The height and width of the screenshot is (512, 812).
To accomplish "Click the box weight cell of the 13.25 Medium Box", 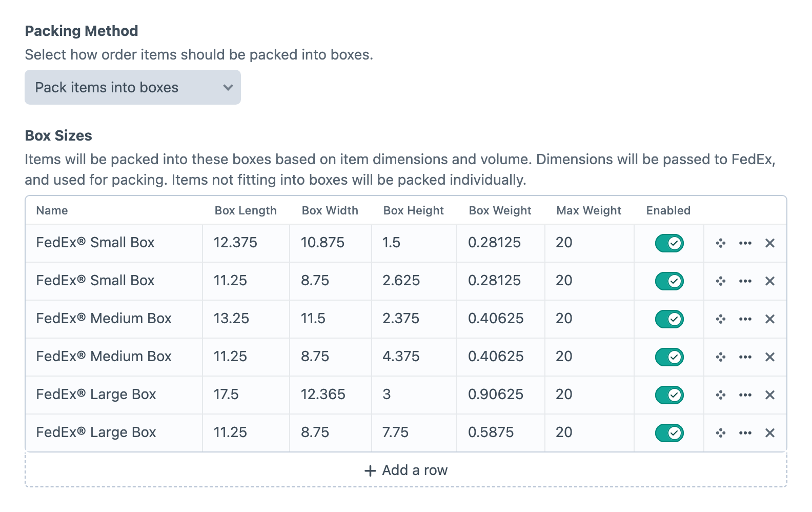I will (x=501, y=319).
